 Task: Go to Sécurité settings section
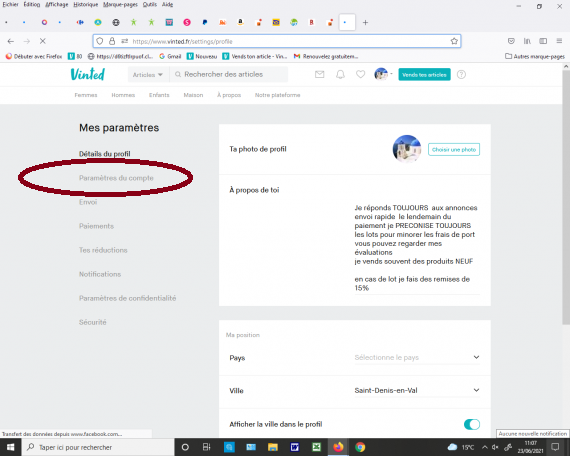click(93, 322)
